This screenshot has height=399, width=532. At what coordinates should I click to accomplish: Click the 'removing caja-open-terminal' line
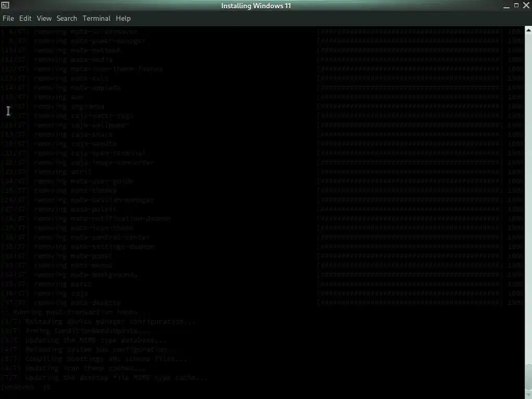74,153
